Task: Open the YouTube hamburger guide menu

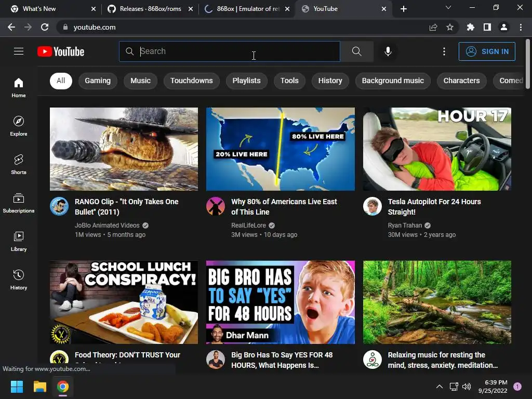Action: 19,51
